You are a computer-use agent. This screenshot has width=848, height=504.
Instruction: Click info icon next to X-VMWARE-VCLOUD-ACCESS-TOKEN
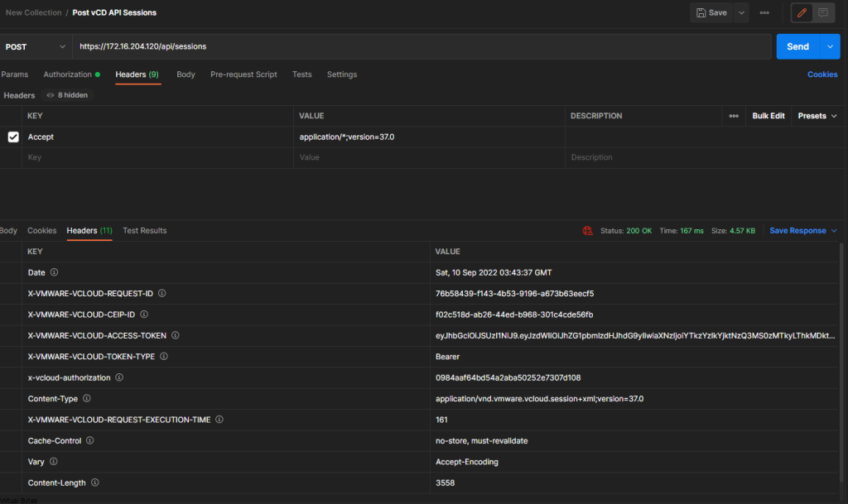tap(176, 335)
